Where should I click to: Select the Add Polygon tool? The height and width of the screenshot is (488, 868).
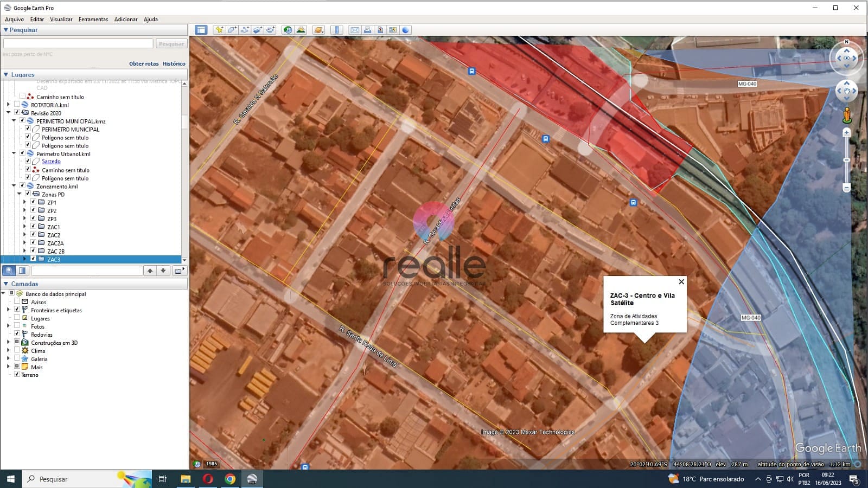232,30
